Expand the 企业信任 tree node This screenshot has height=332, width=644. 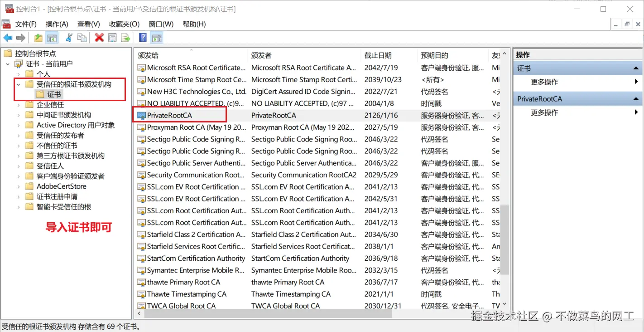[19, 105]
